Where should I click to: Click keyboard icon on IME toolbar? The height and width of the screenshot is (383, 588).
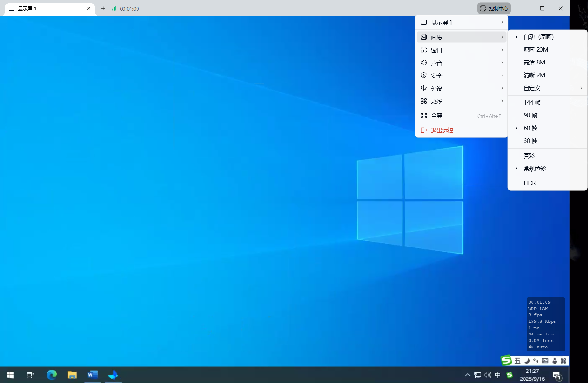(545, 361)
